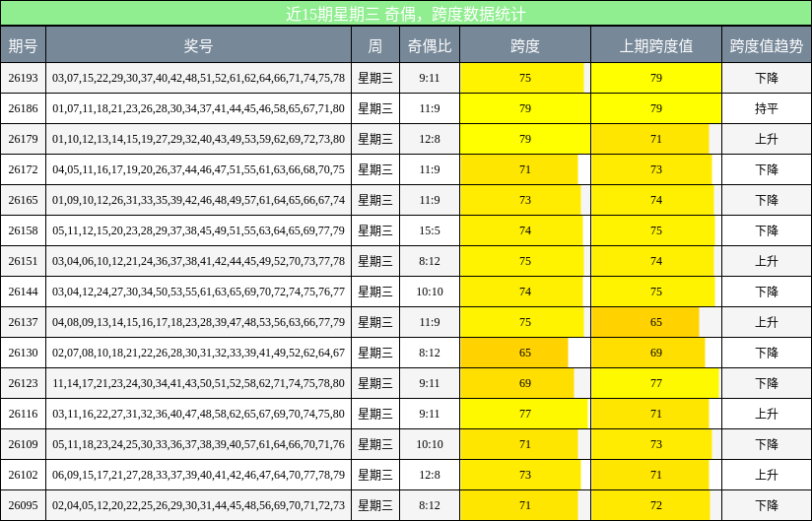Viewport: 812px width, 521px height.
Task: Click span bar 65 in row 26130
Action: click(514, 353)
